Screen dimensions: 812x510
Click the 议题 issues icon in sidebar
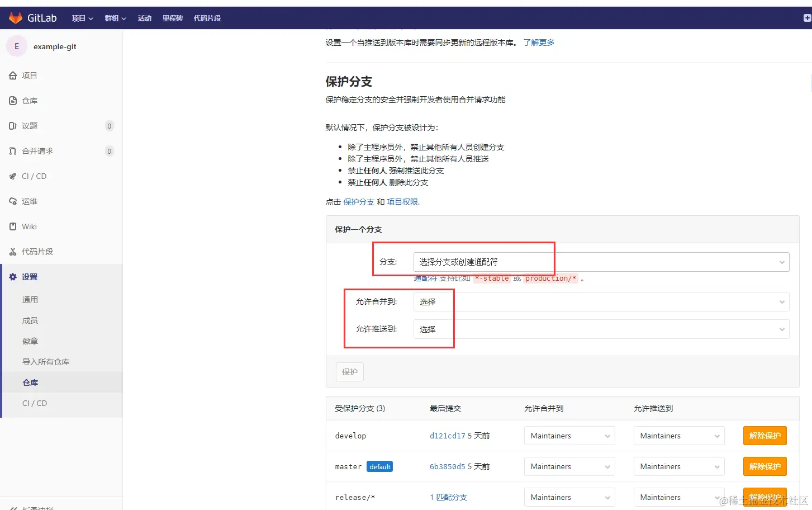[13, 126]
